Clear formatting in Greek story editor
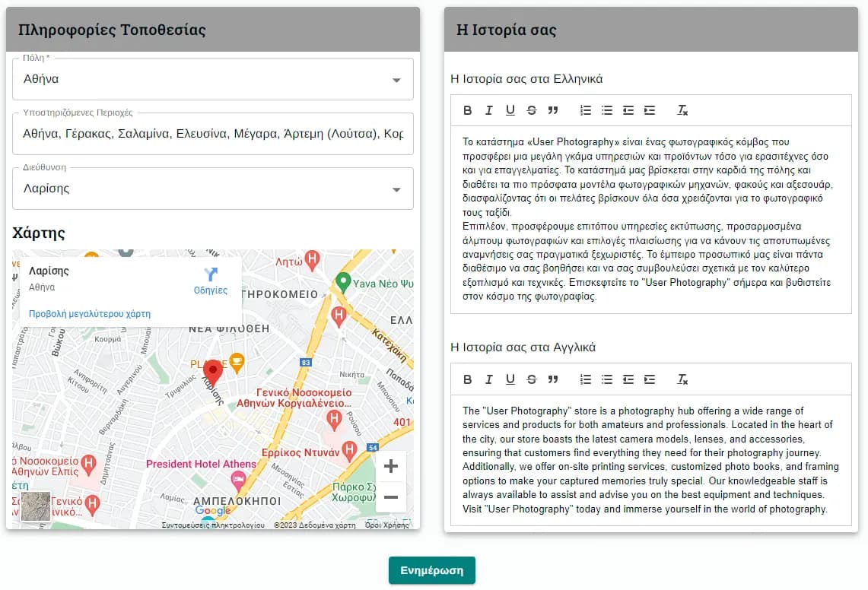 point(682,110)
